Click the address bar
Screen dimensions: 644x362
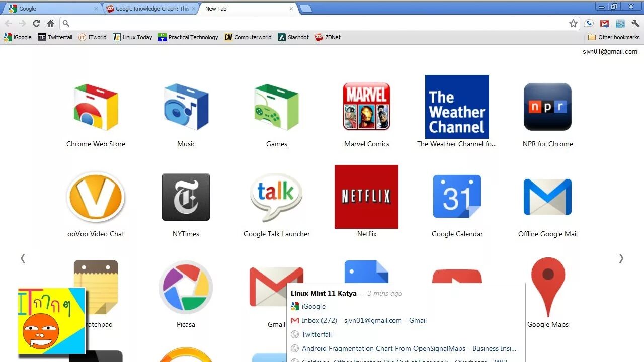(319, 23)
